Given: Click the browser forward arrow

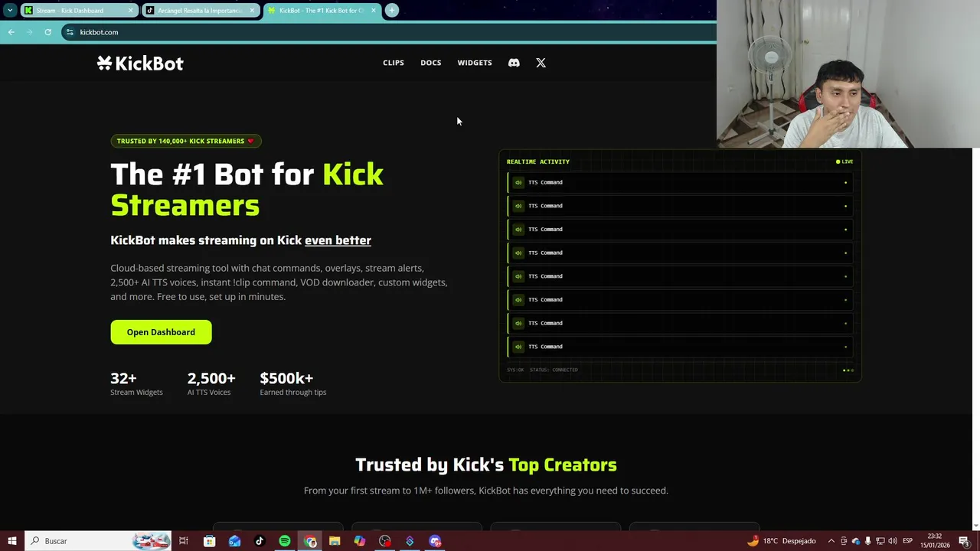Looking at the screenshot, I should (29, 32).
